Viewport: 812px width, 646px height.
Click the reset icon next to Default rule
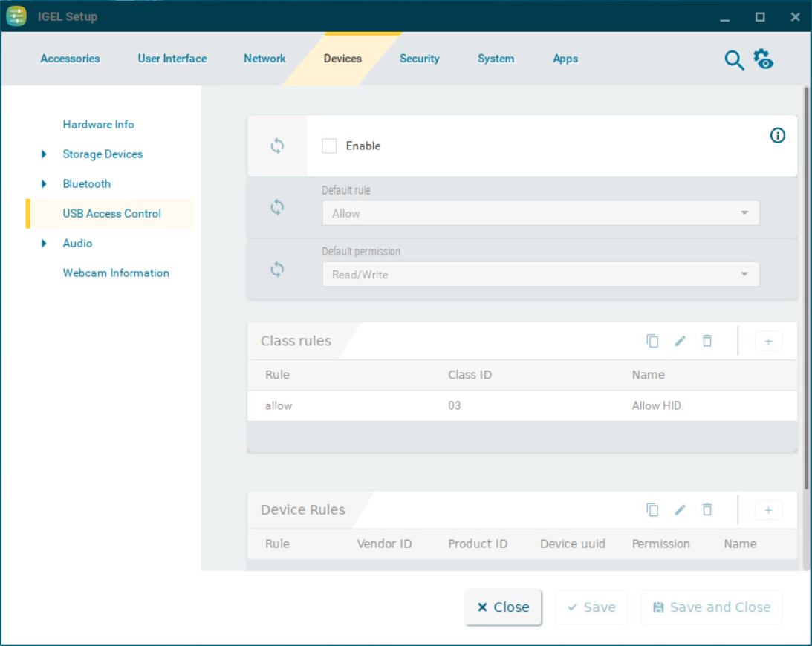(x=277, y=207)
